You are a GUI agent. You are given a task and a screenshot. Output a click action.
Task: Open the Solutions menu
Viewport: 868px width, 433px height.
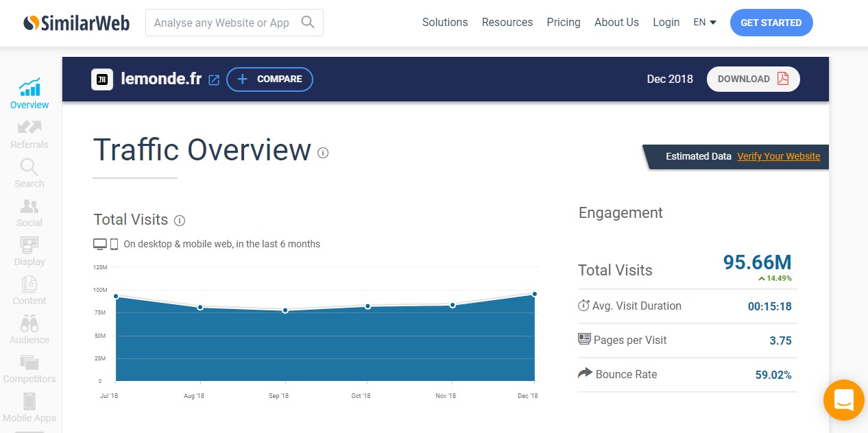click(445, 23)
